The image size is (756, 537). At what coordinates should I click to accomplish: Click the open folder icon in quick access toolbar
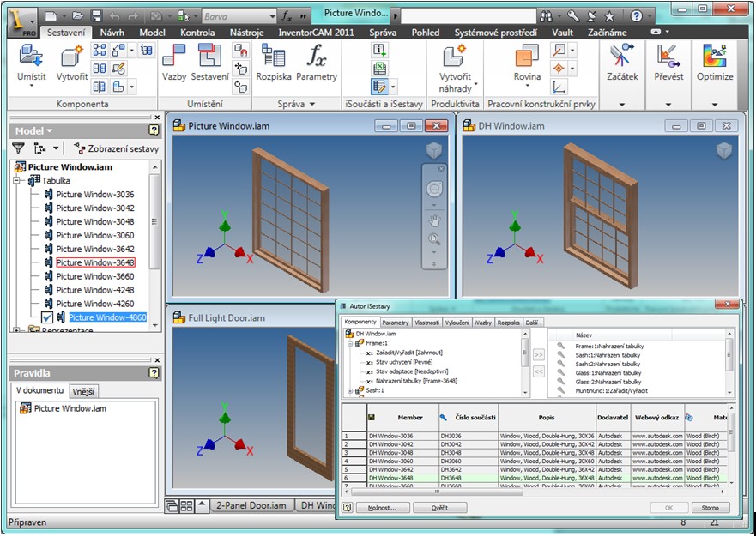pos(78,16)
